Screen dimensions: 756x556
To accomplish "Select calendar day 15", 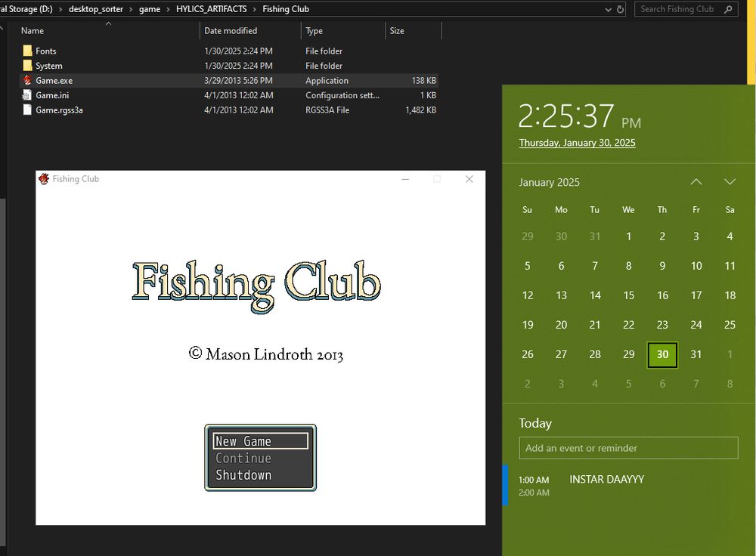I will (629, 295).
